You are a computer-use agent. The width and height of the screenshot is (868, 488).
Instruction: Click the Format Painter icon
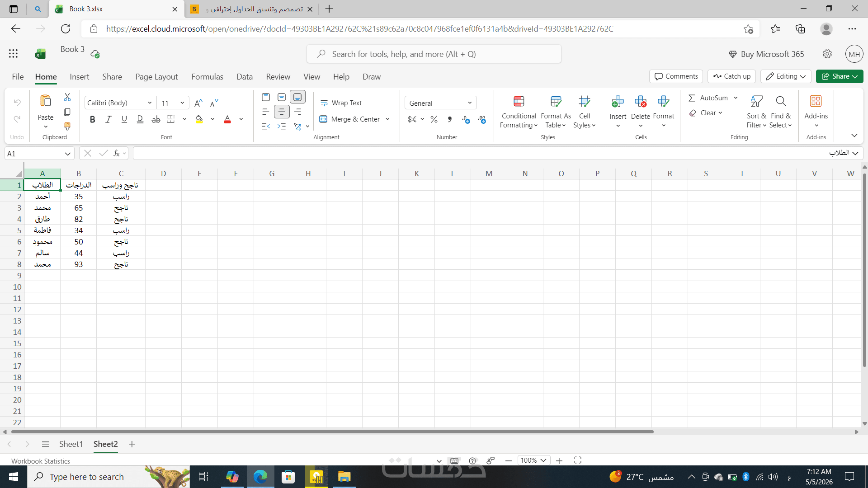coord(67,126)
